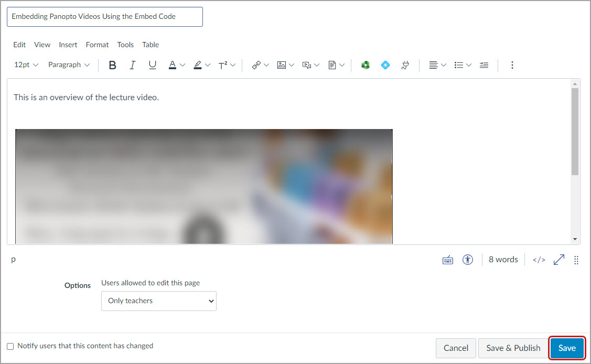Expand alignment options arrow

[444, 65]
